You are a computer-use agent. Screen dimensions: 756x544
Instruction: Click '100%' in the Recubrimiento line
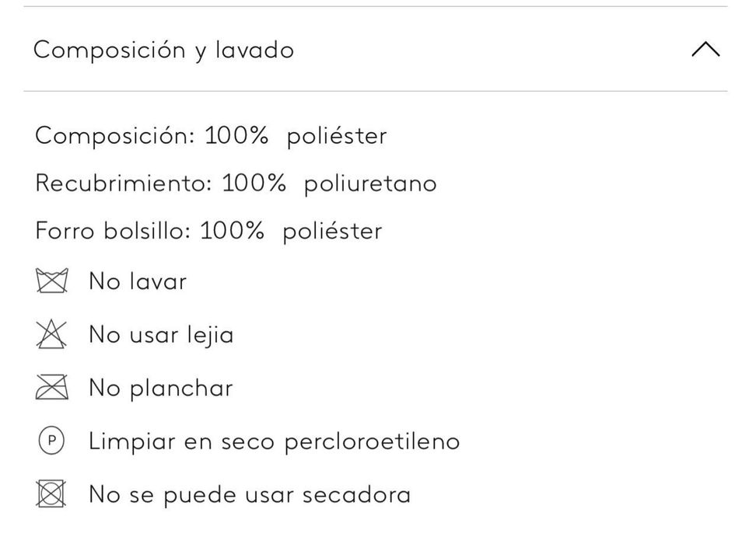(254, 184)
